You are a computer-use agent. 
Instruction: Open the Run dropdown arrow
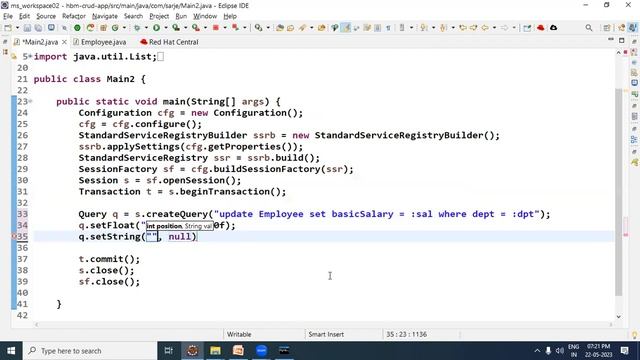(x=166, y=28)
